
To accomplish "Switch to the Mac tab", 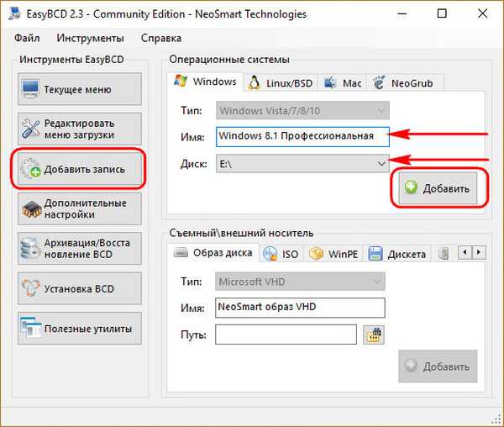I will coord(343,82).
